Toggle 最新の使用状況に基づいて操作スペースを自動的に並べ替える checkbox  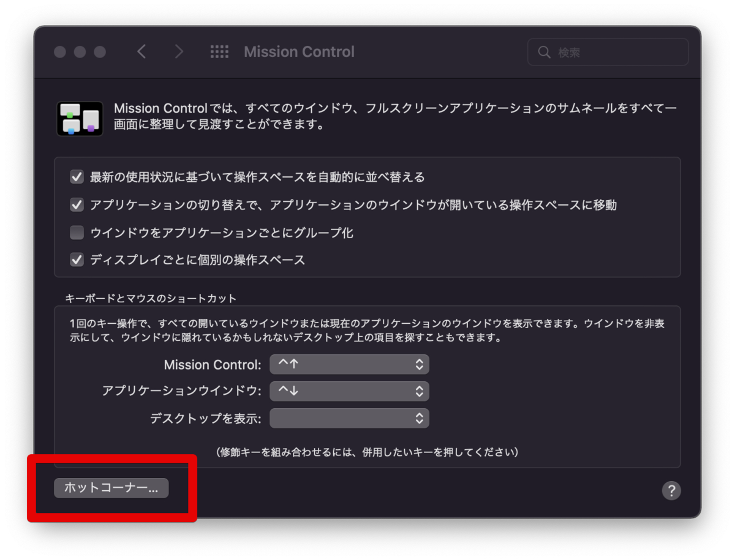tap(77, 177)
